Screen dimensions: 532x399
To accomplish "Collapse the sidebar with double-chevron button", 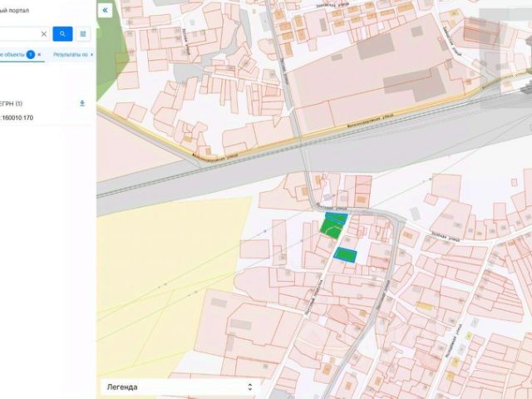I will pos(106,10).
